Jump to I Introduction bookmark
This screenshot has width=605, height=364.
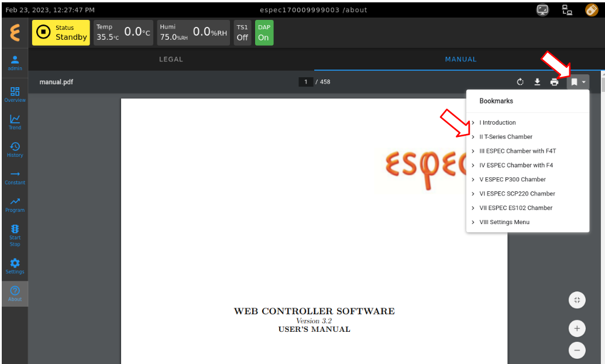coord(497,122)
